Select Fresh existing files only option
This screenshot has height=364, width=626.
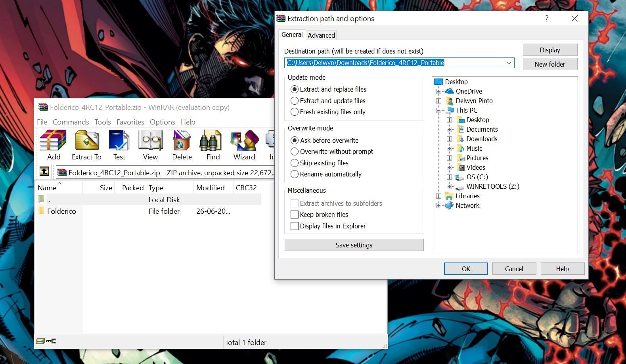click(x=294, y=112)
